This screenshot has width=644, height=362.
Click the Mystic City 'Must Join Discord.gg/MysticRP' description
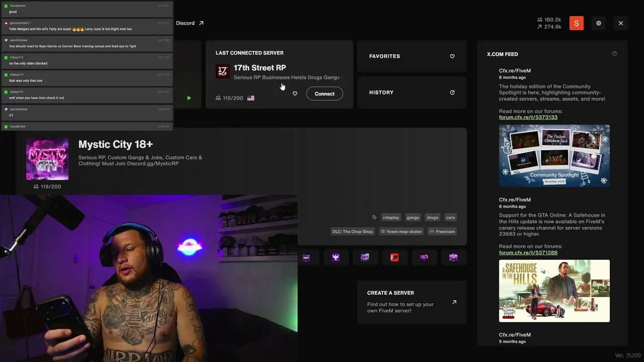point(140,160)
